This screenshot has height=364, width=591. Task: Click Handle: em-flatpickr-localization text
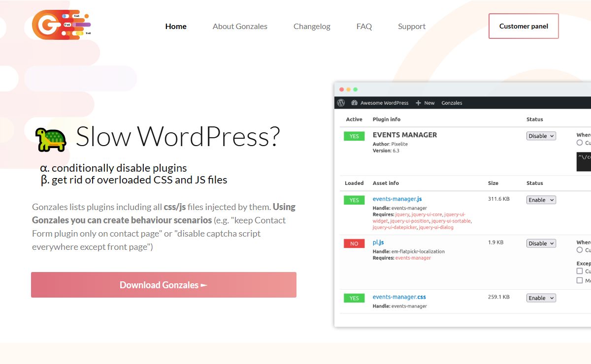[x=408, y=251]
